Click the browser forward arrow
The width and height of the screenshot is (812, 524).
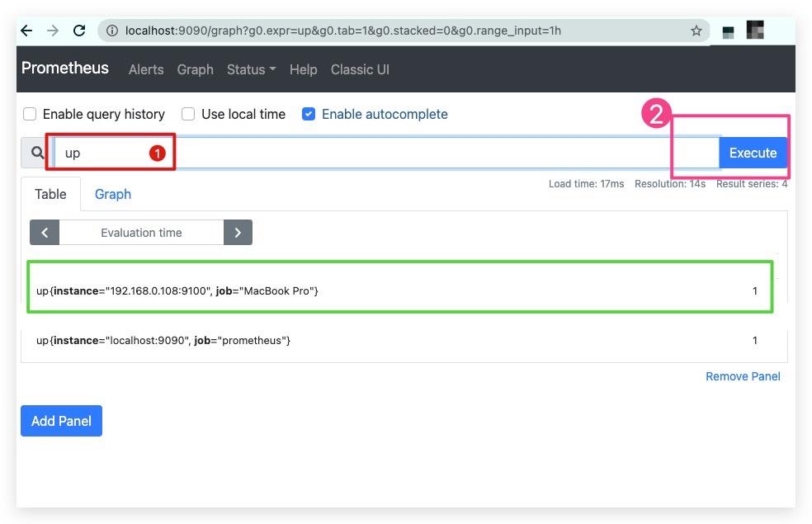[53, 31]
